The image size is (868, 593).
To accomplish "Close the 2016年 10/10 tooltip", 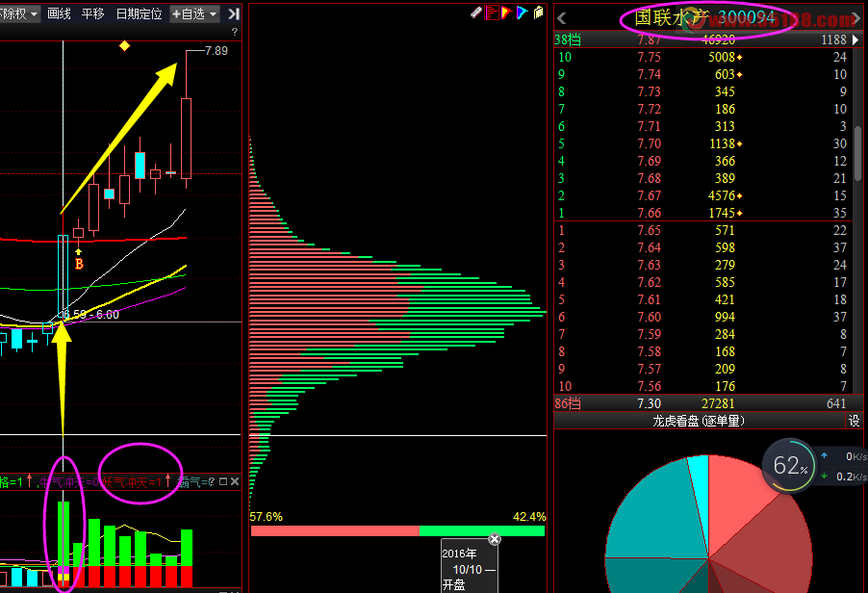I will pos(495,539).
